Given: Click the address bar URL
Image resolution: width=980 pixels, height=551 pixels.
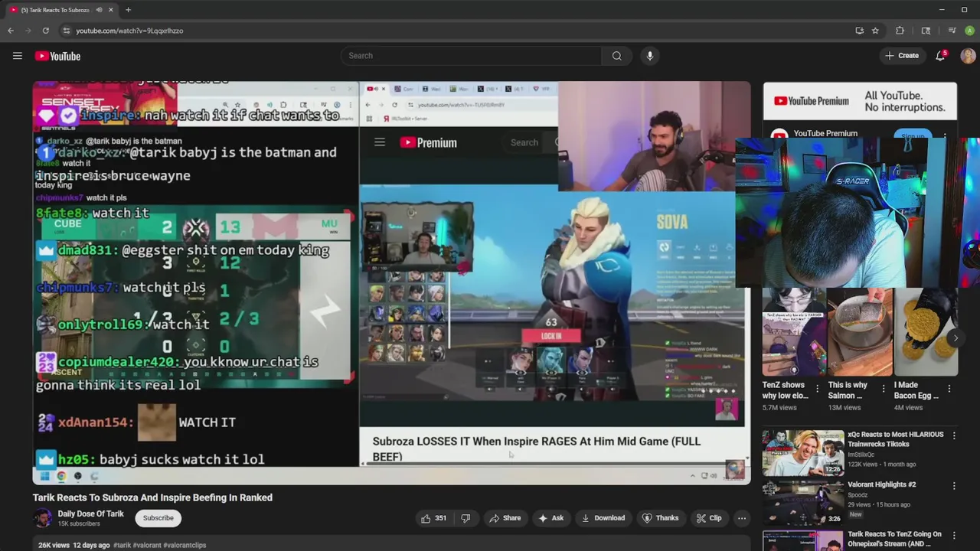Looking at the screenshot, I should point(129,31).
